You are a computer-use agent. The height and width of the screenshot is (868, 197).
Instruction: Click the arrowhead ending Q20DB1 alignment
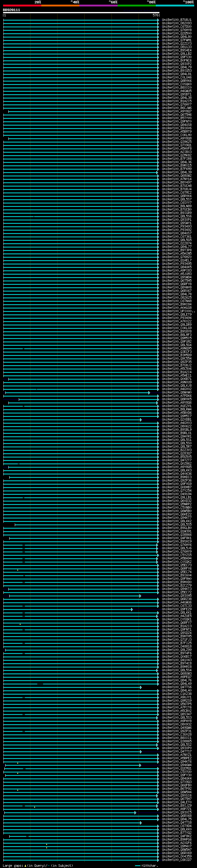tap(141, 420)
